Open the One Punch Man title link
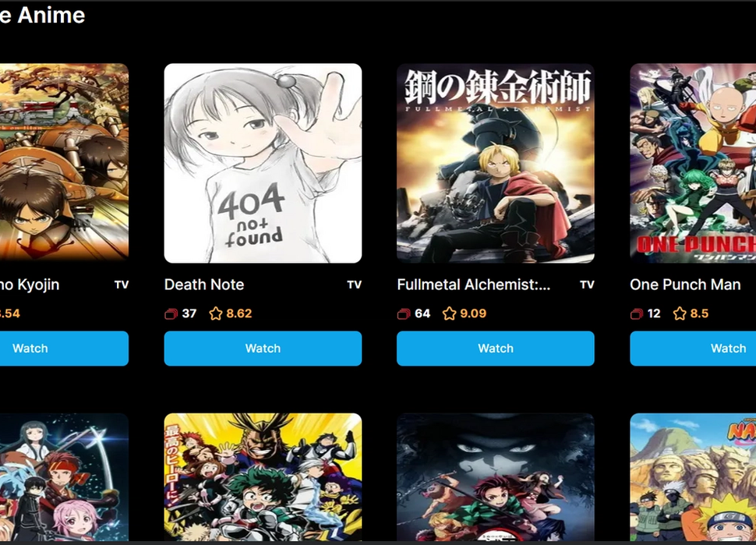 pos(685,285)
